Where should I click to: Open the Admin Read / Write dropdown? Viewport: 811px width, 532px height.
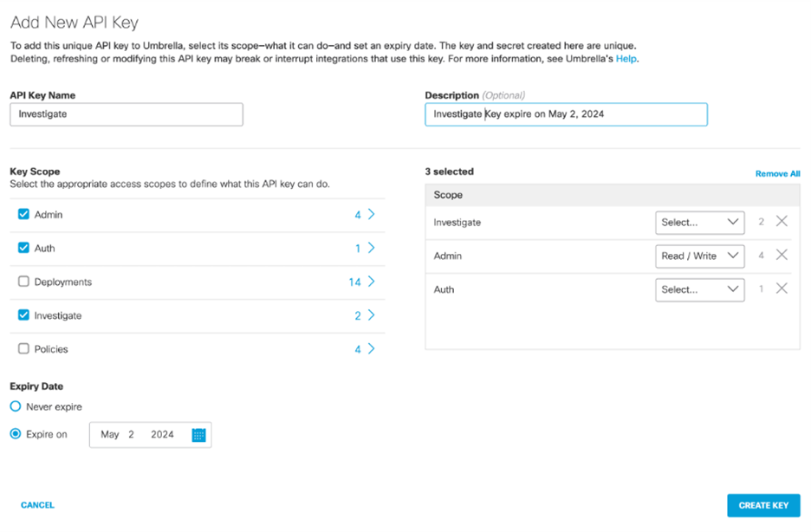[699, 255]
